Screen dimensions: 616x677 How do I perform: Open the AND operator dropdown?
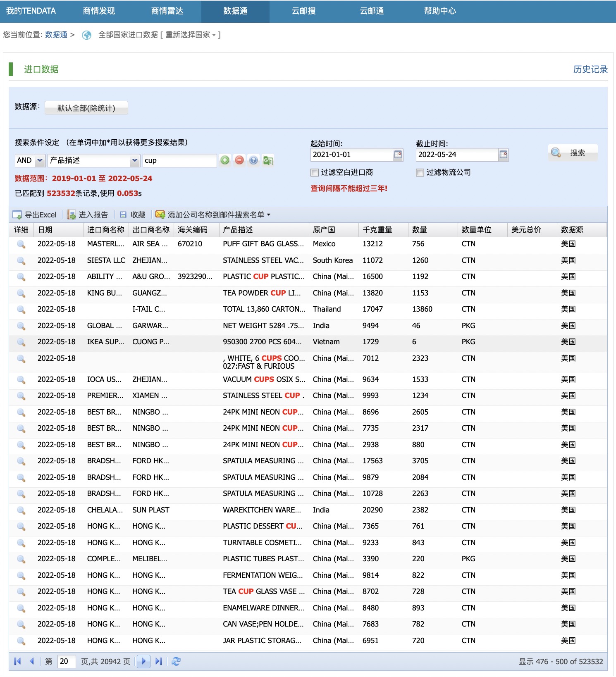(x=40, y=160)
